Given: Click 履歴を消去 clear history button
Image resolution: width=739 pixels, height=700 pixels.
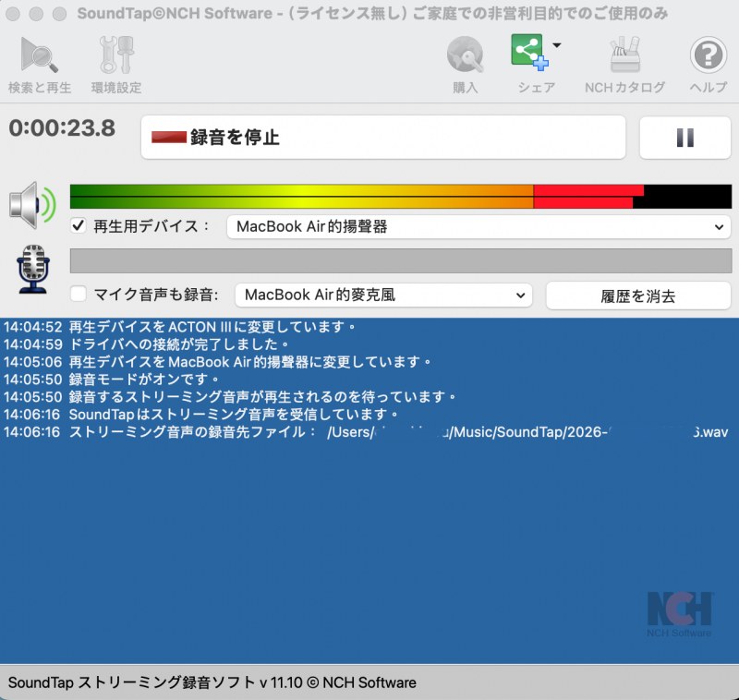Looking at the screenshot, I should click(x=638, y=296).
